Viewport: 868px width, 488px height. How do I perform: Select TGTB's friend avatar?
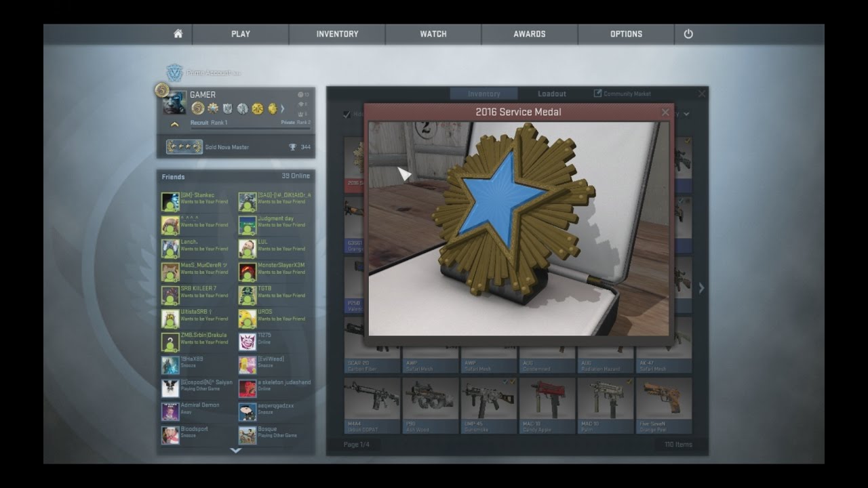click(x=248, y=296)
